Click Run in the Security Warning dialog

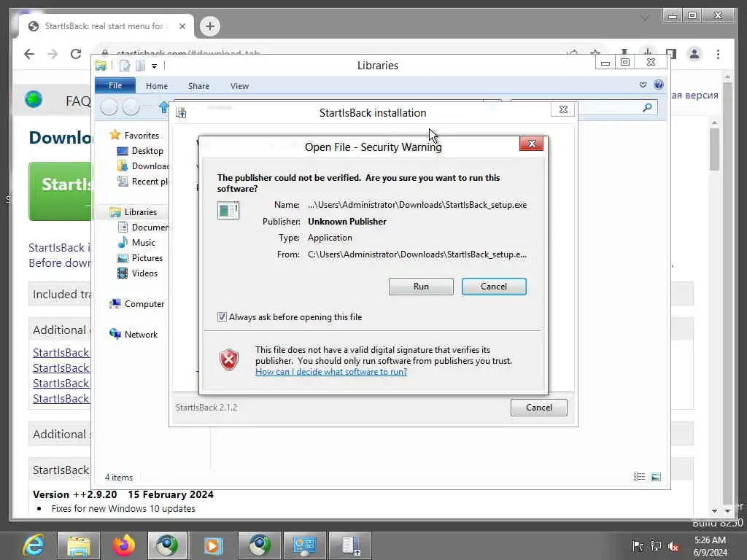pyautogui.click(x=421, y=286)
